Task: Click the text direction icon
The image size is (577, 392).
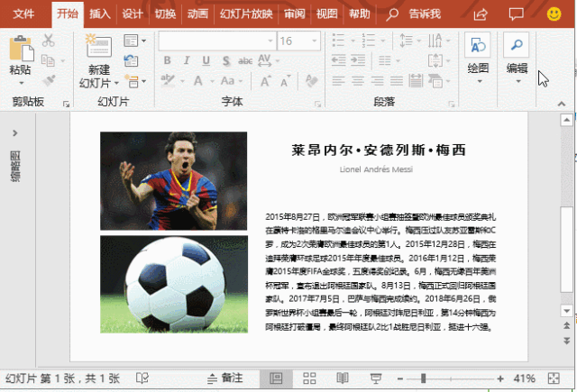Action: point(435,40)
